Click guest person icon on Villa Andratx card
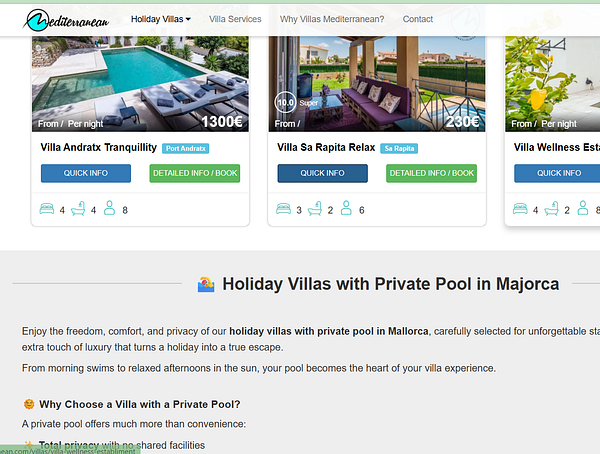This screenshot has height=454, width=600. (109, 208)
